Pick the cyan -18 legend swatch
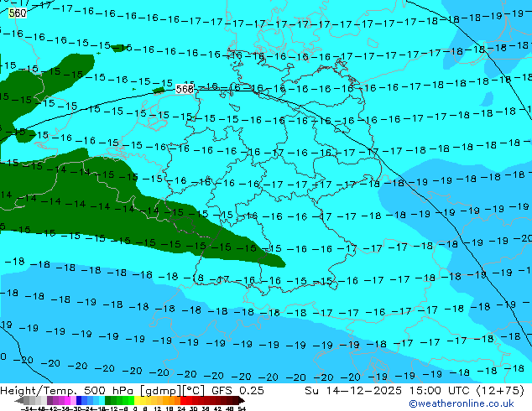 102,400
